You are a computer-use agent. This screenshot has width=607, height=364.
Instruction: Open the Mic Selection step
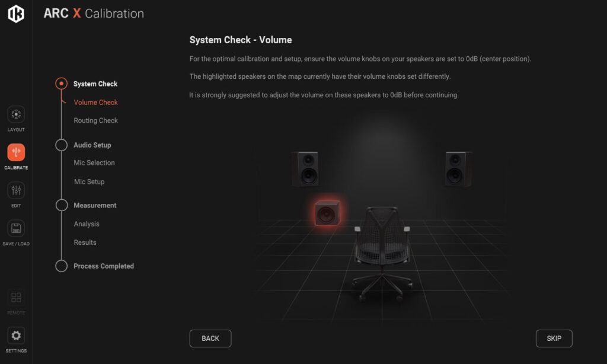(x=94, y=162)
